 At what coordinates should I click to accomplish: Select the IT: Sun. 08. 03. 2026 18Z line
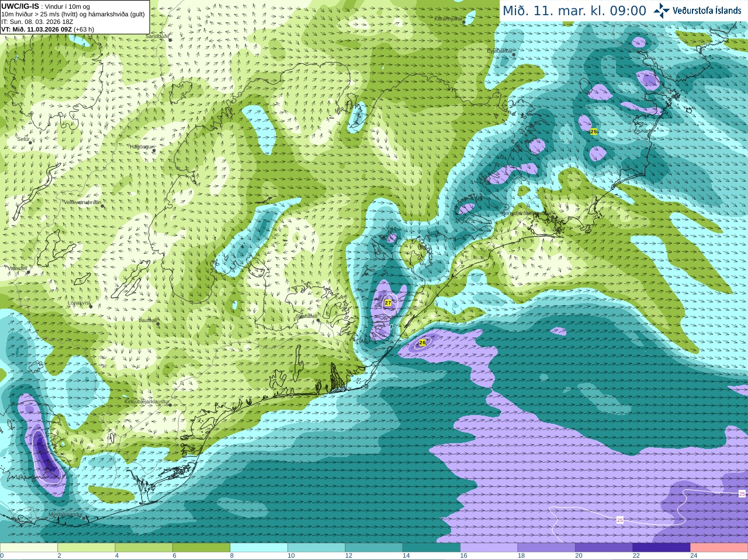click(x=37, y=22)
